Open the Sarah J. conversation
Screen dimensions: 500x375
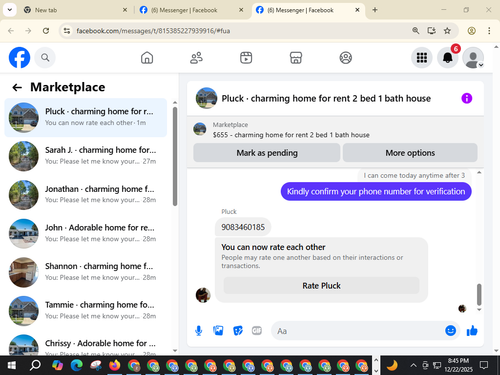pos(86,156)
